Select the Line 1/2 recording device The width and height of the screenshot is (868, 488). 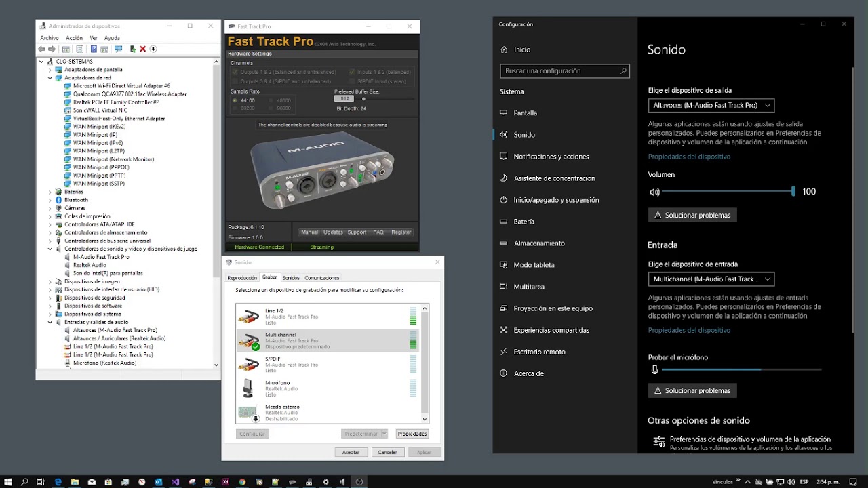pos(328,317)
